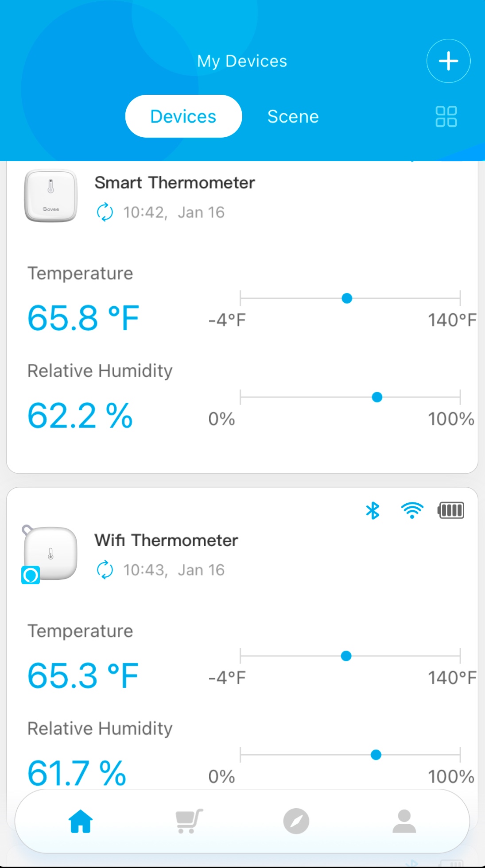The image size is (485, 868).
Task: Open the Wifi Thermometer device title
Action: 166,540
